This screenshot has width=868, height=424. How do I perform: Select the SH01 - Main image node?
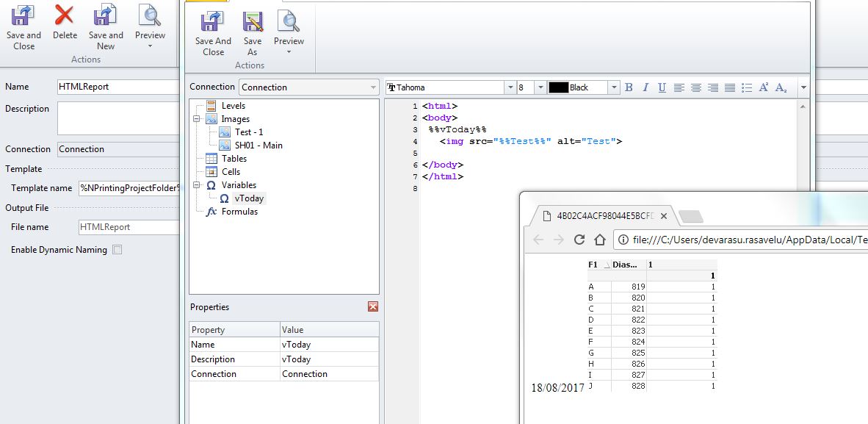(x=258, y=145)
